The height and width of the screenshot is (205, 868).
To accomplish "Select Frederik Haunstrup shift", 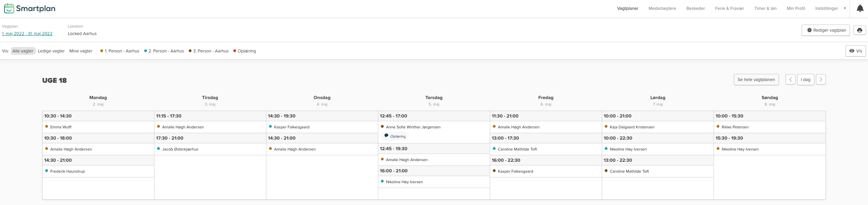I will click(98, 171).
